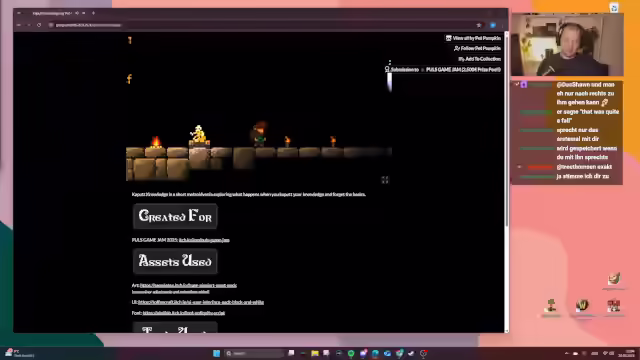Screen dimensions: 640x360
Task: Go back in the browser
Action: pyautogui.click(x=19, y=25)
